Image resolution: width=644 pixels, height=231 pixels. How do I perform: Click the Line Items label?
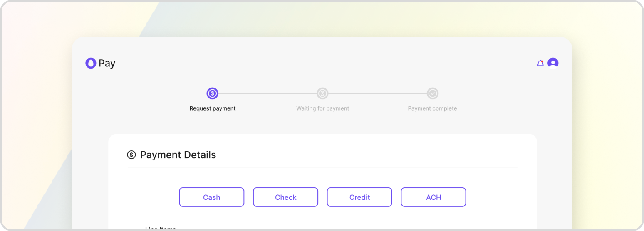pyautogui.click(x=161, y=229)
